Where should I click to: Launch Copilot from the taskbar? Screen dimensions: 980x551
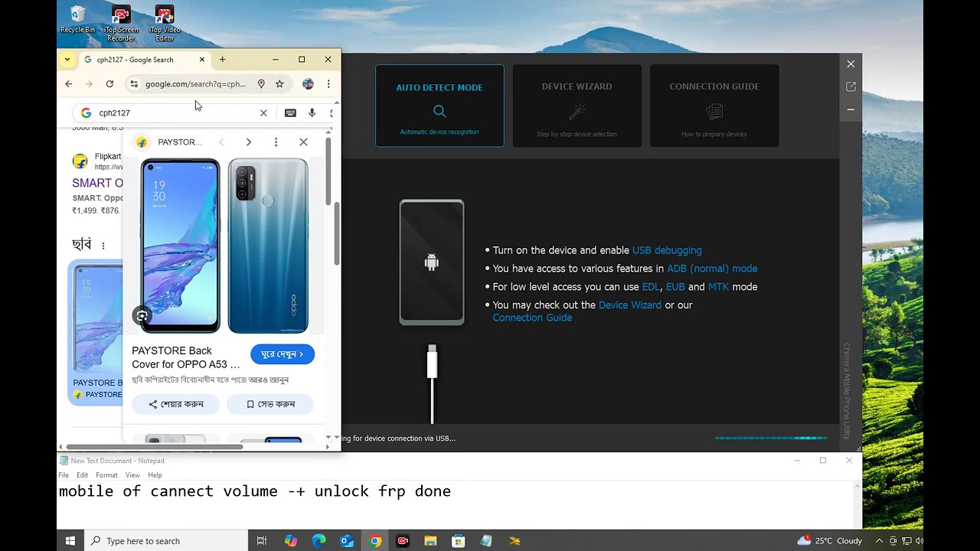tap(291, 540)
